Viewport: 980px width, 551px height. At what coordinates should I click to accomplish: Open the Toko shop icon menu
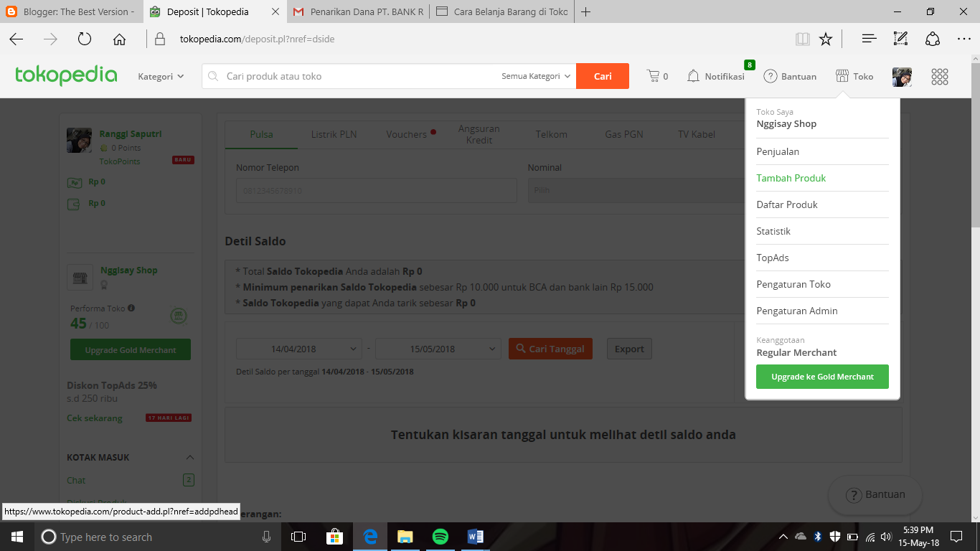pyautogui.click(x=842, y=76)
